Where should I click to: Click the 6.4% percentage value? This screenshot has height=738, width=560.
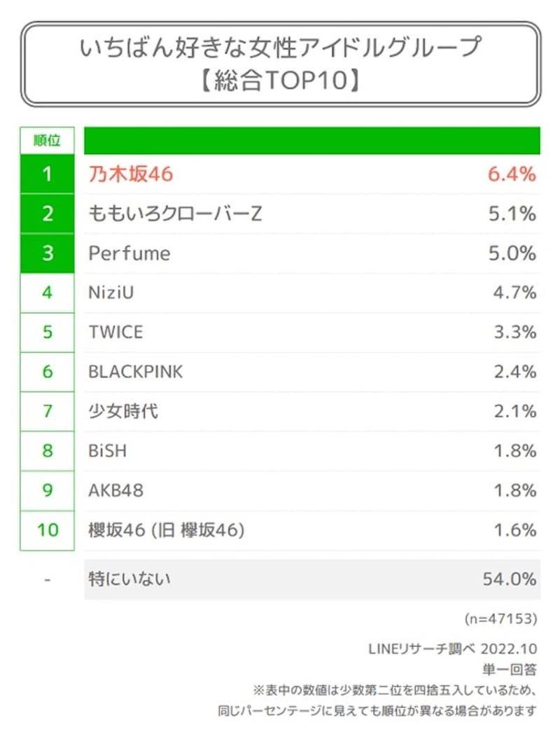[x=512, y=174]
